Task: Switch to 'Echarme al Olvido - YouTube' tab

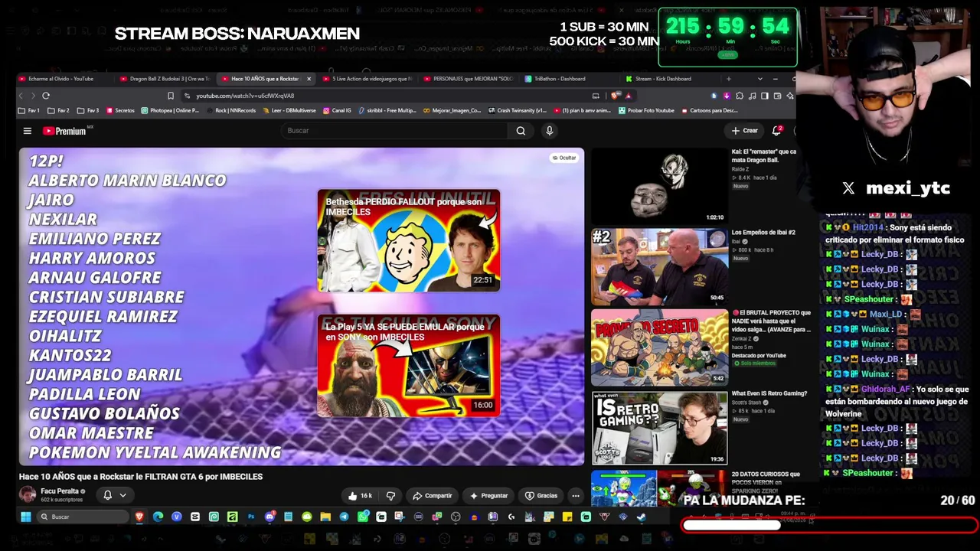Action: point(61,79)
